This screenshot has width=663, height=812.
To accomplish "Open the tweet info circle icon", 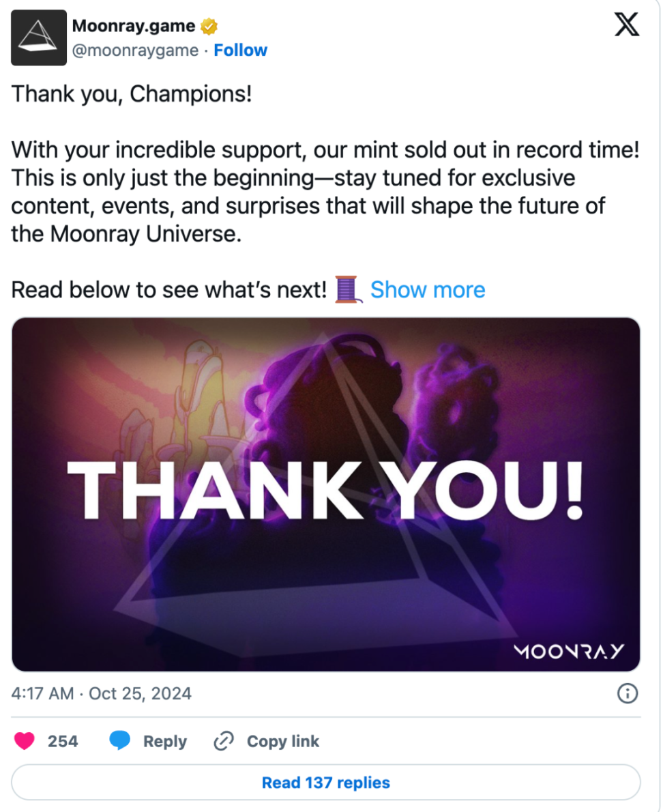I will [628, 693].
